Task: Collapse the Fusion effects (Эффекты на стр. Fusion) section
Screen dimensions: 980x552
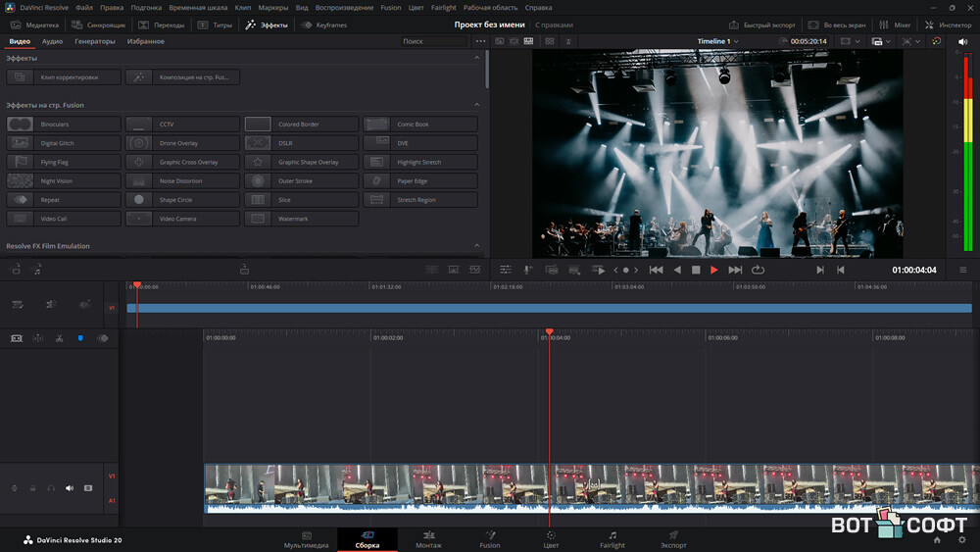Action: point(477,105)
